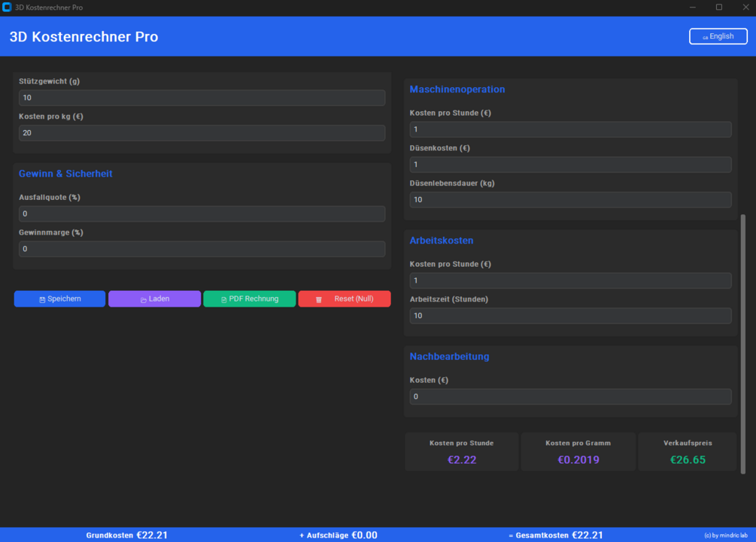
Task: Click Gesamtkosten €22.21 in status bar
Action: coord(556,535)
